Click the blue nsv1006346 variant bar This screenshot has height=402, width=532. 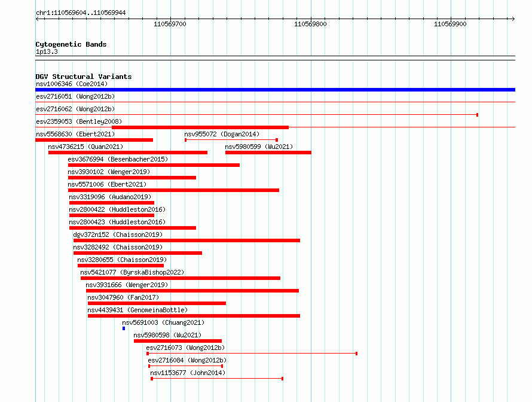point(275,90)
